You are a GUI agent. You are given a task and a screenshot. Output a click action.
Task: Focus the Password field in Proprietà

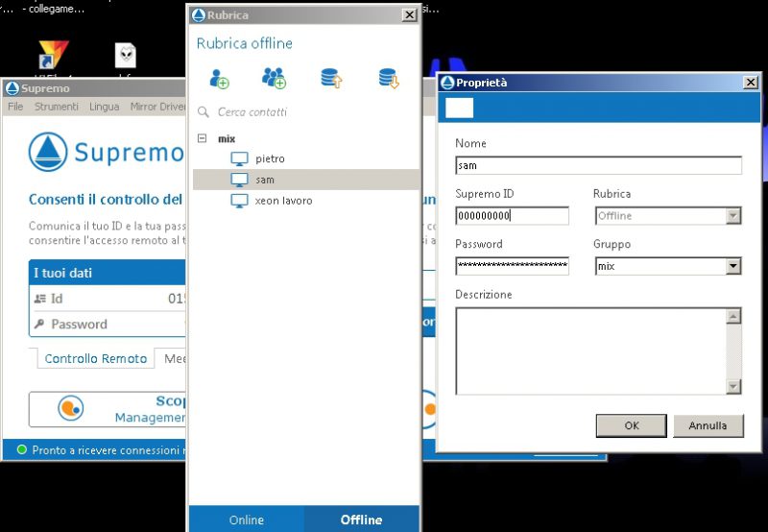pos(513,266)
